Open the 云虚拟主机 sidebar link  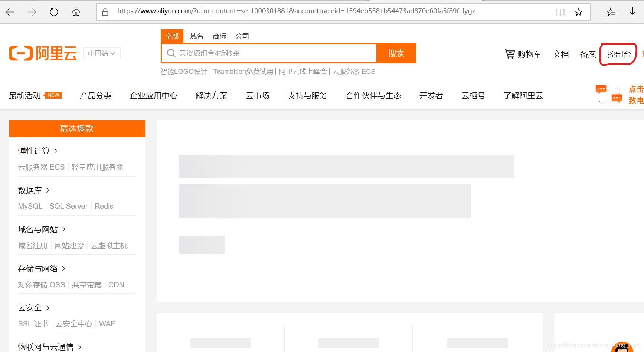click(109, 246)
